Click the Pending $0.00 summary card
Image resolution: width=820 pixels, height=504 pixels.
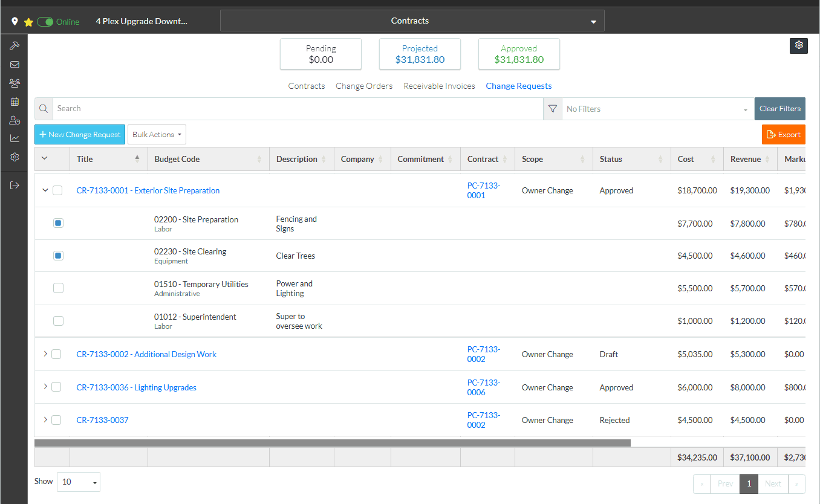pos(321,54)
